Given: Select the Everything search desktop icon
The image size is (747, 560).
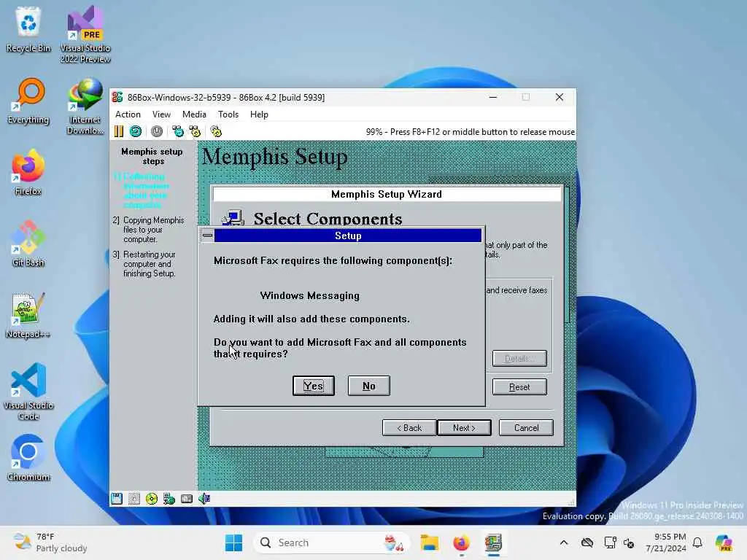Looking at the screenshot, I should (x=28, y=101).
